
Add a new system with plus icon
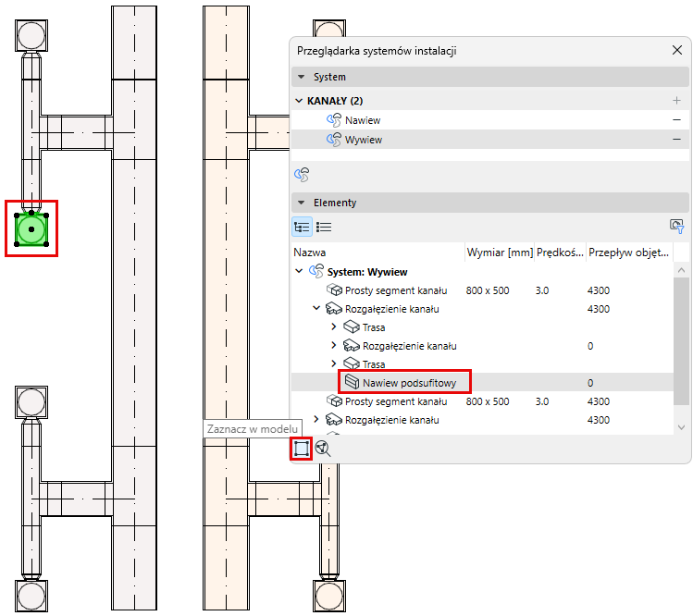676,100
